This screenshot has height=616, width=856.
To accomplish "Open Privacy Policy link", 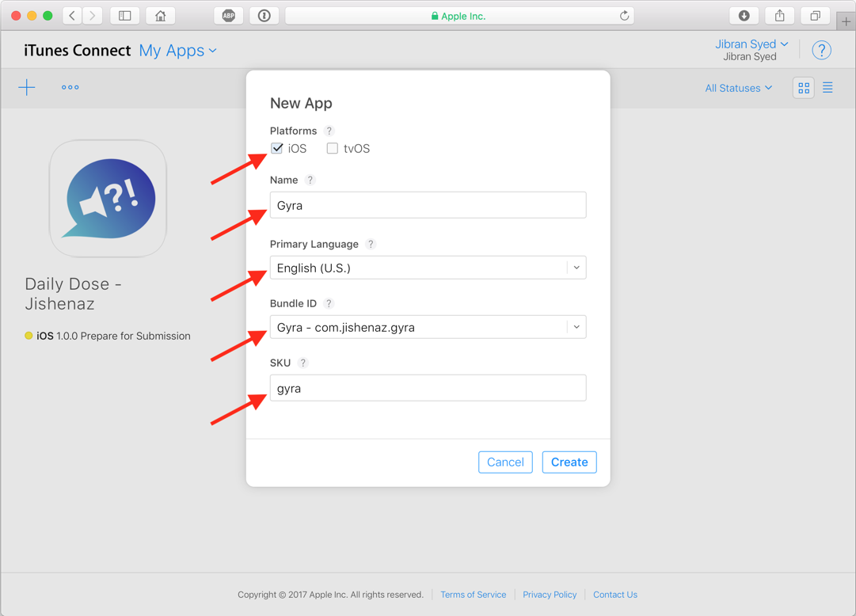I will point(550,595).
